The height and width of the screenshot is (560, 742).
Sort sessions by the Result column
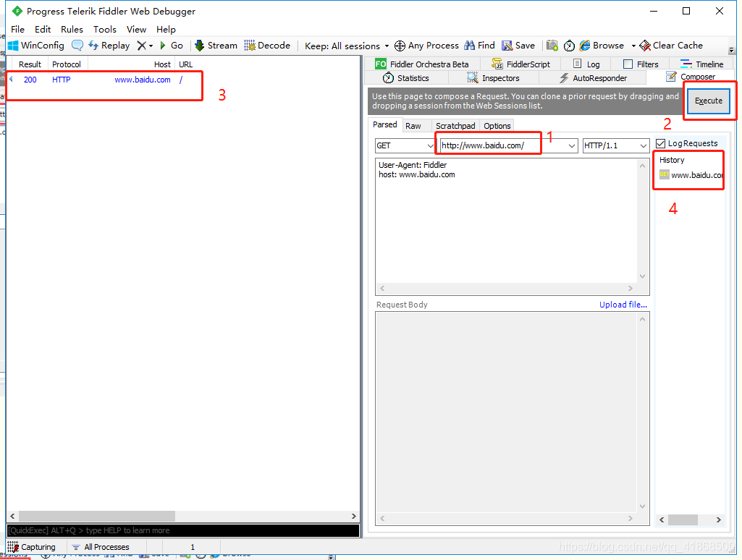(30, 64)
